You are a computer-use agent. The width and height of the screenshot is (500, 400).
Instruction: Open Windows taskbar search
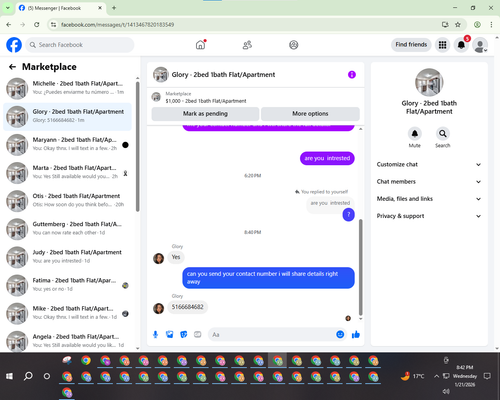28,376
